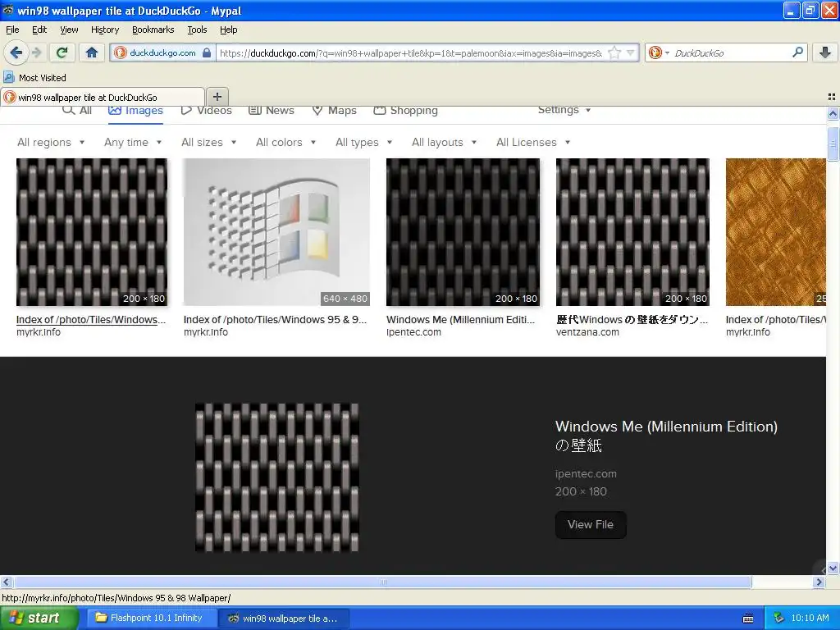Click the ventzana.com tile thumbnail
Screen dimensions: 840x630
pos(632,232)
